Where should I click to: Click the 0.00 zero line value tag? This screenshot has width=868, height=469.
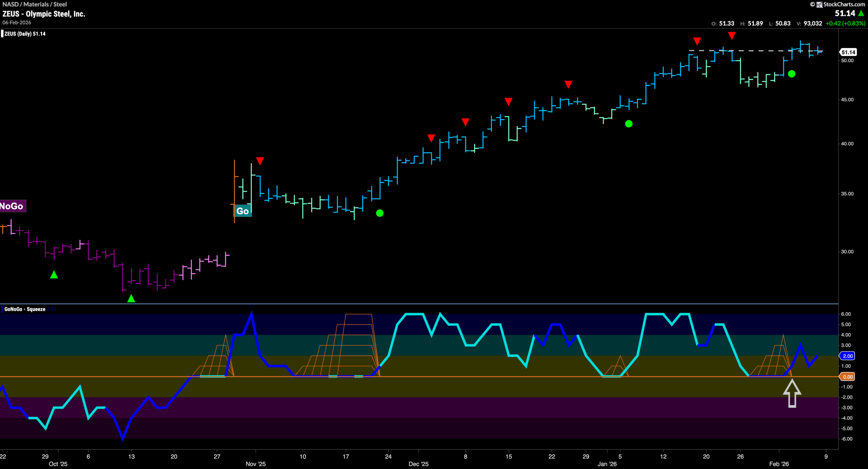click(x=847, y=377)
